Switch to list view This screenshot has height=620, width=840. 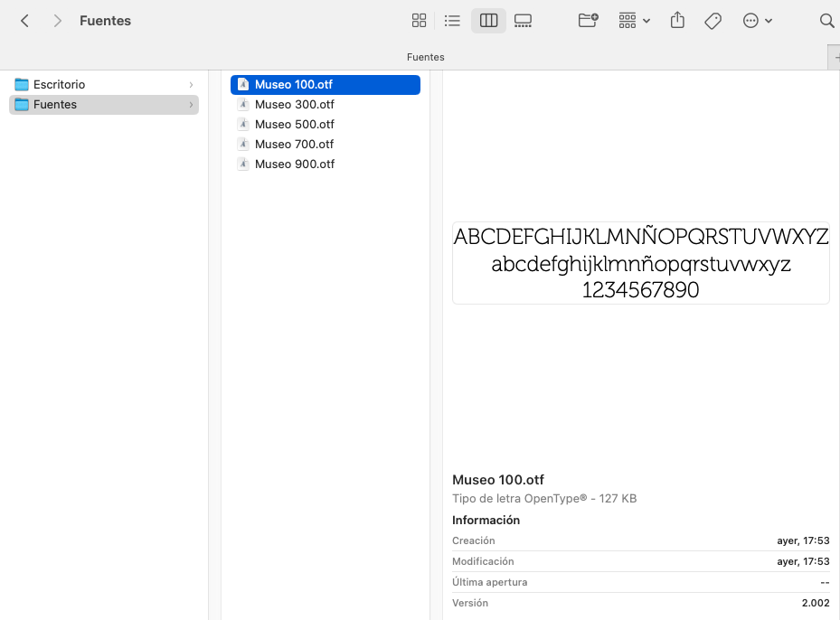pyautogui.click(x=452, y=21)
